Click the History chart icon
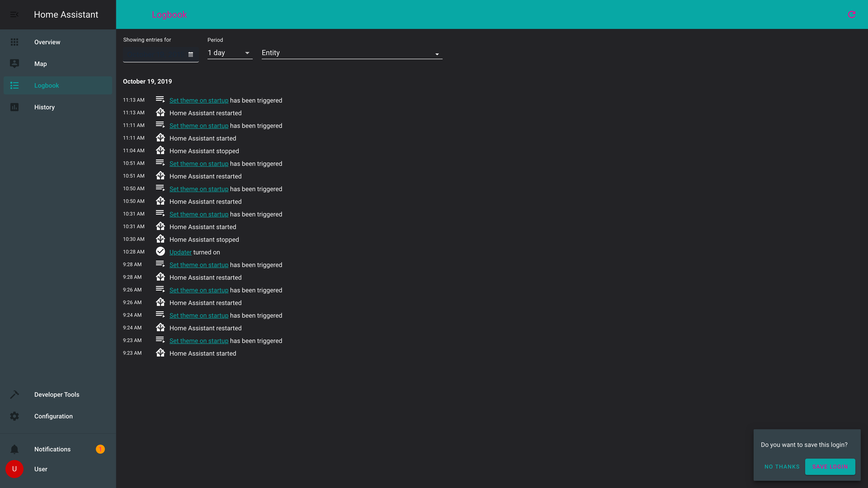Viewport: 868px width, 488px height. point(14,107)
